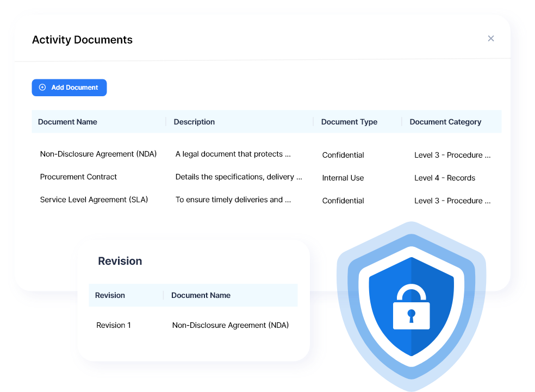Click the 'A legal document that protects' description
This screenshot has height=392, width=535.
pyautogui.click(x=233, y=154)
